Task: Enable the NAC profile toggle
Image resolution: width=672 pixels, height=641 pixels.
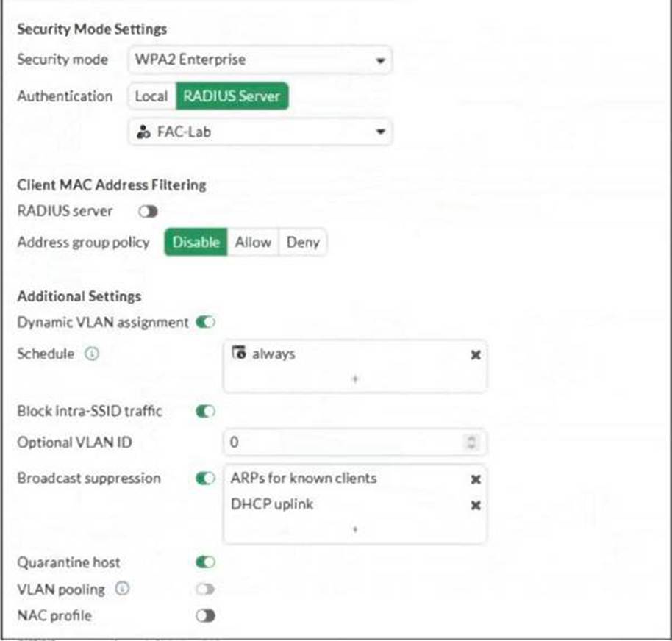Action: [205, 615]
